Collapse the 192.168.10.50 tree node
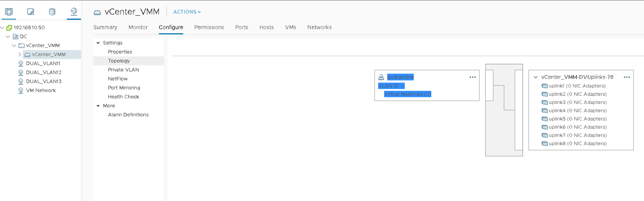The height and width of the screenshot is (201, 644). coord(3,27)
